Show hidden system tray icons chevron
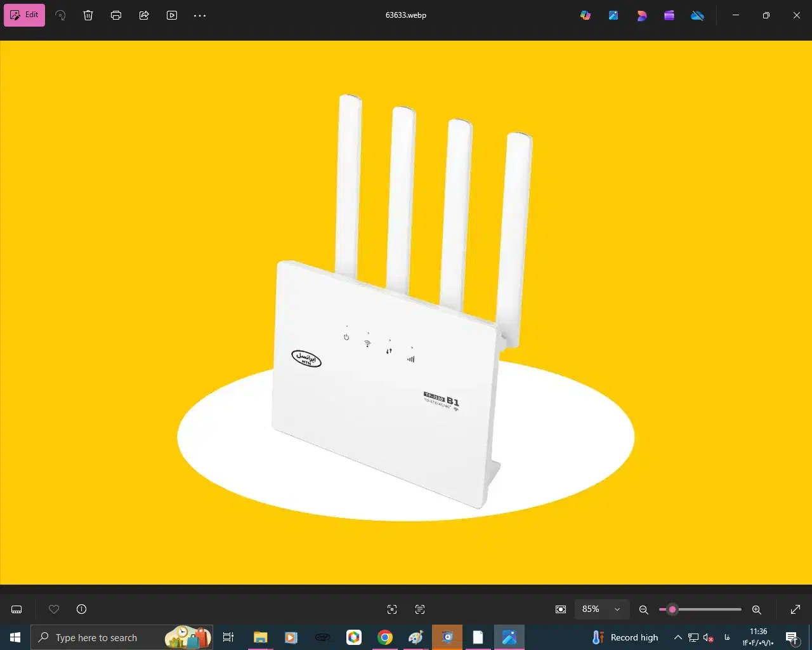The width and height of the screenshot is (812, 650). [678, 637]
